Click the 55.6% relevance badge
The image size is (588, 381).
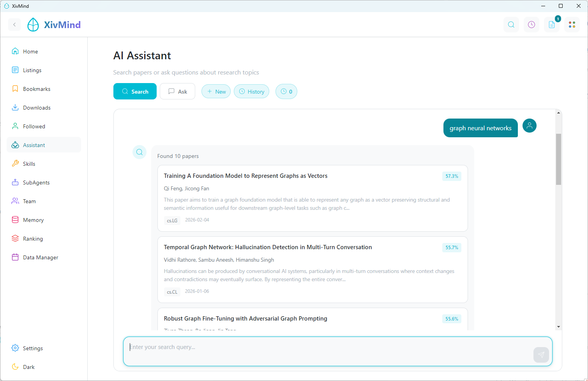[452, 319]
